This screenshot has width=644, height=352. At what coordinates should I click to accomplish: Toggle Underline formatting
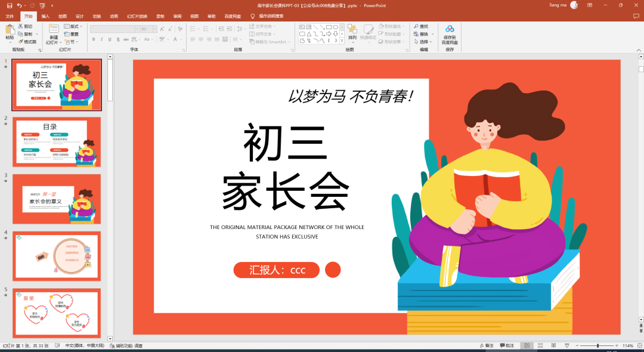[110, 39]
